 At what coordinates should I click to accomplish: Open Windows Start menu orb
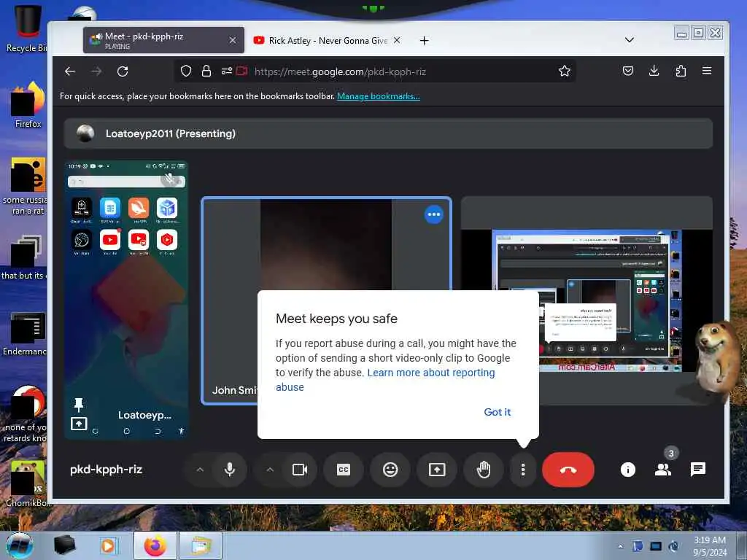[x=20, y=545]
